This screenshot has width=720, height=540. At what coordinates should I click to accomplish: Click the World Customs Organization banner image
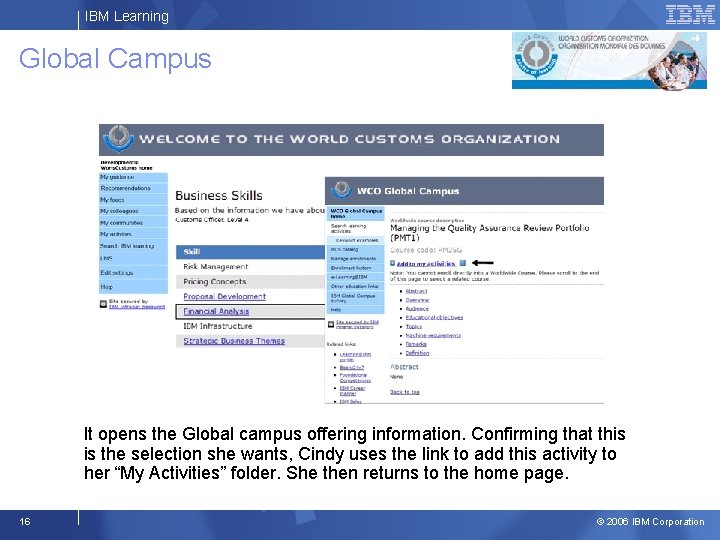pyautogui.click(x=609, y=60)
